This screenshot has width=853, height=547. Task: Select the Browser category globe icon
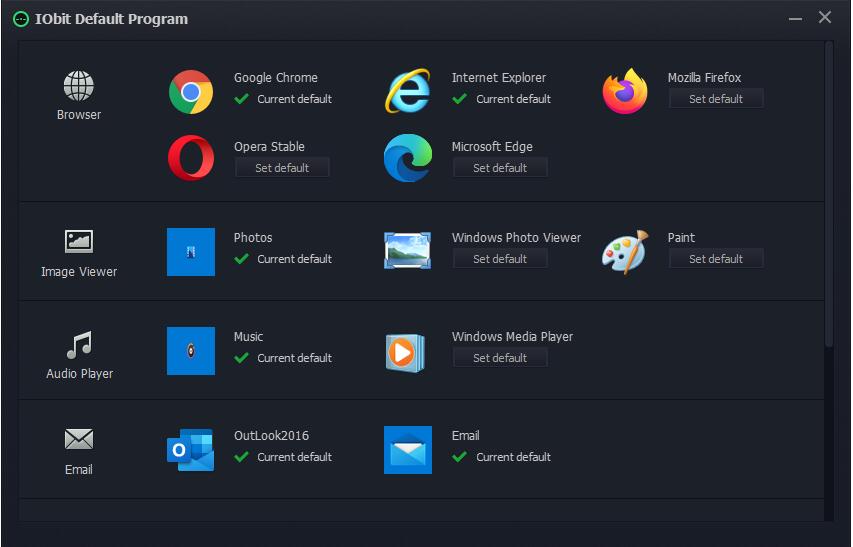point(79,86)
